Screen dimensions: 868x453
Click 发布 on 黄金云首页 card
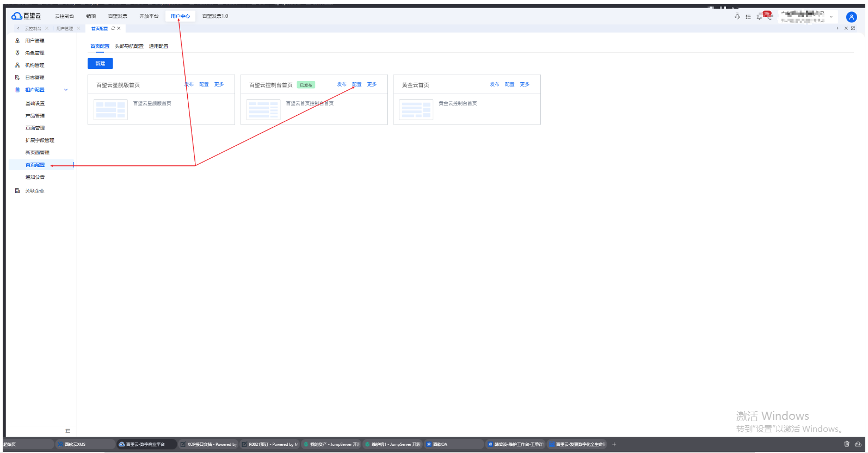[495, 84]
